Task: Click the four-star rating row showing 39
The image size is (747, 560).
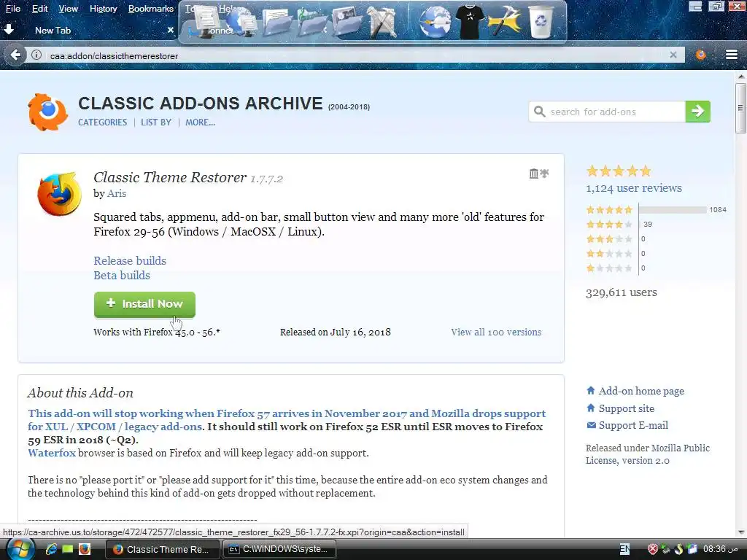Action: tap(619, 225)
